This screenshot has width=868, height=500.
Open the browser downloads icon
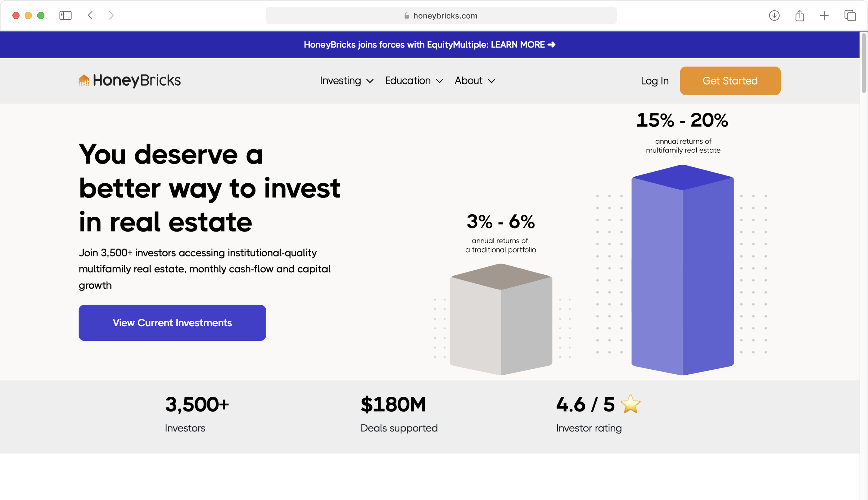point(774,15)
